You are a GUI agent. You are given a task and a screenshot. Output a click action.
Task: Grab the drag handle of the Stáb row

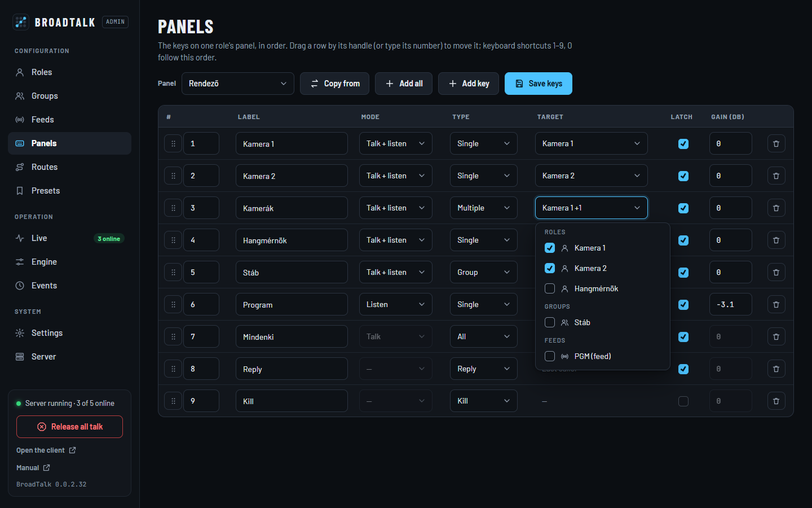(173, 272)
